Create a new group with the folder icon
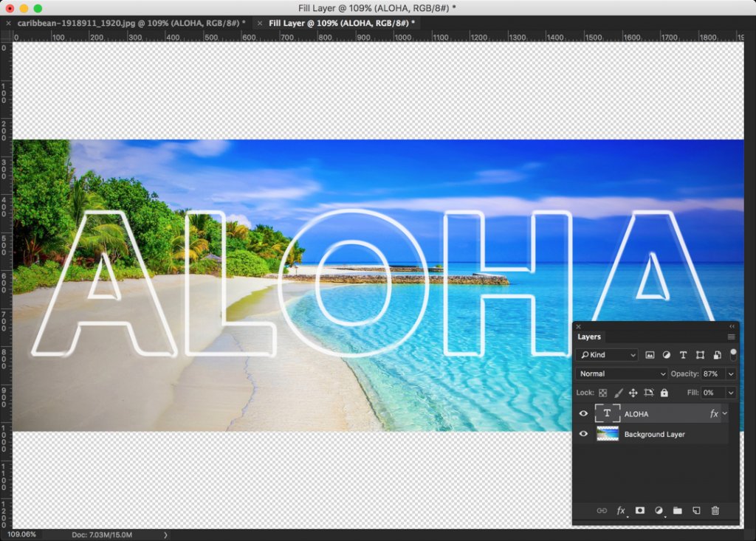Viewport: 756px width, 541px height. click(678, 511)
